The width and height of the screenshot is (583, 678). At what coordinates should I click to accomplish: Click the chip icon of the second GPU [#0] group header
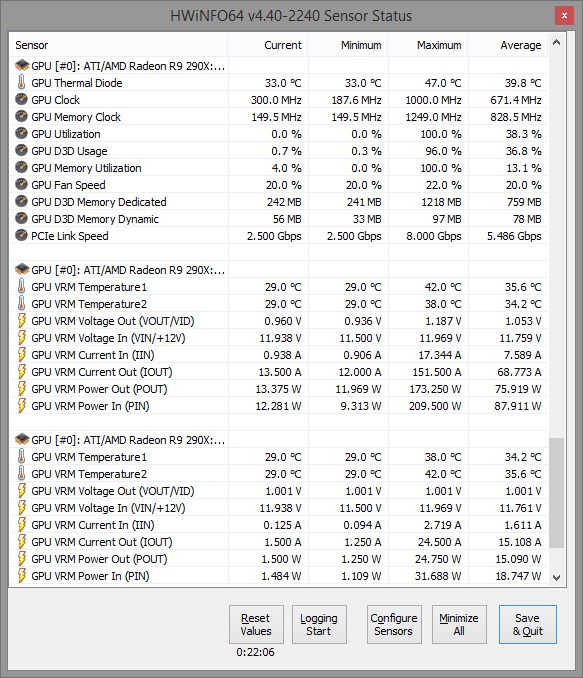(x=22, y=269)
